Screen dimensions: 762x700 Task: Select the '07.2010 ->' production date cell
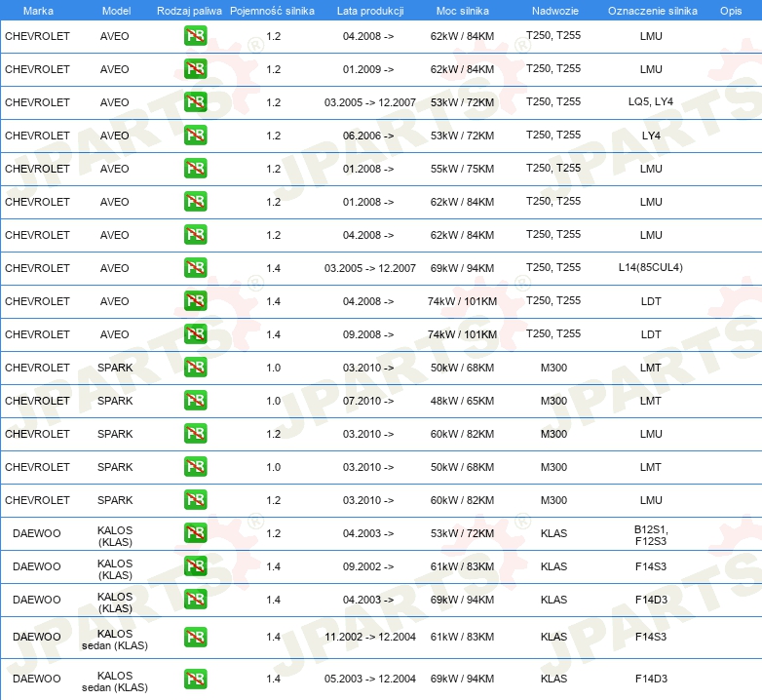coord(368,401)
